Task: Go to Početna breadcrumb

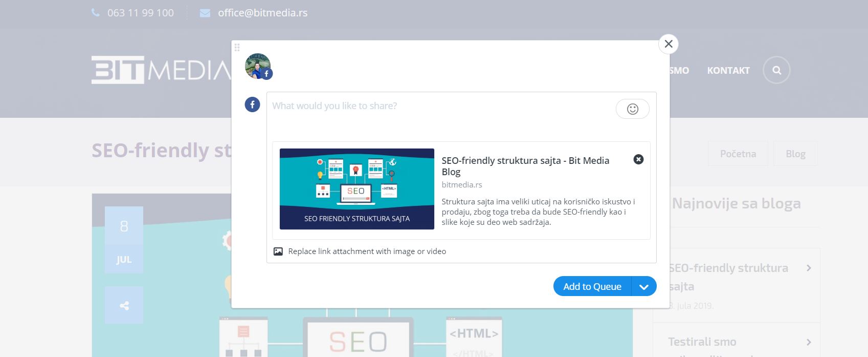Action: [738, 154]
